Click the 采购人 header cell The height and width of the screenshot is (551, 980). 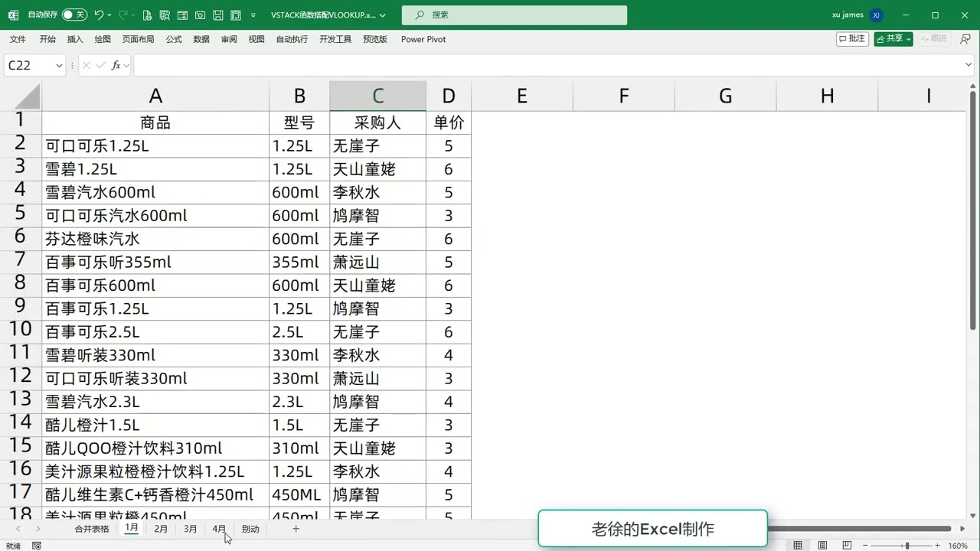(378, 122)
